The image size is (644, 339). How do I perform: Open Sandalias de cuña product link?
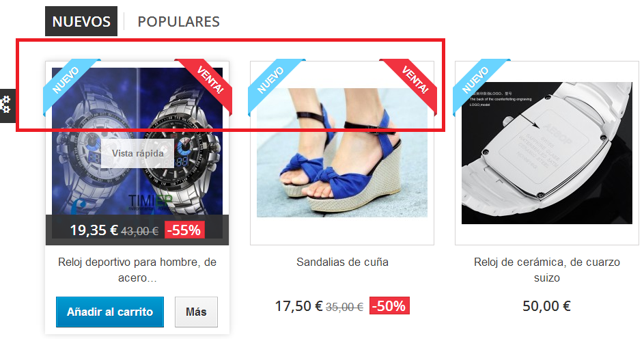coord(342,262)
